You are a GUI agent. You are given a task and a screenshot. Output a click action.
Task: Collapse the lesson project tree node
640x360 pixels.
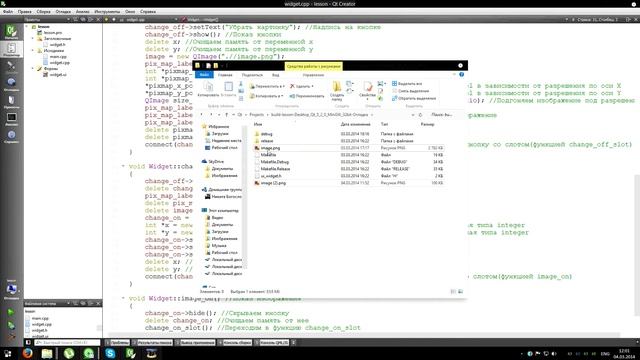coord(27,27)
